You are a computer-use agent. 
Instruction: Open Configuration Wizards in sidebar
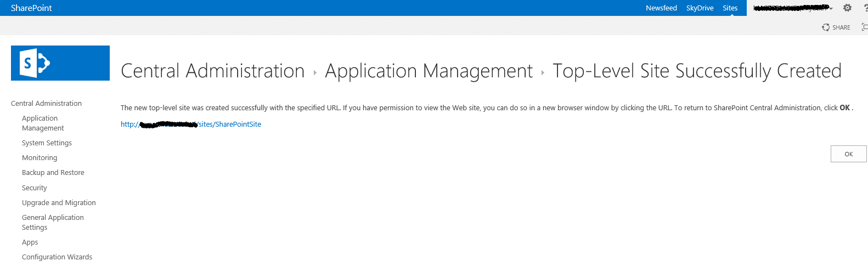(57, 257)
